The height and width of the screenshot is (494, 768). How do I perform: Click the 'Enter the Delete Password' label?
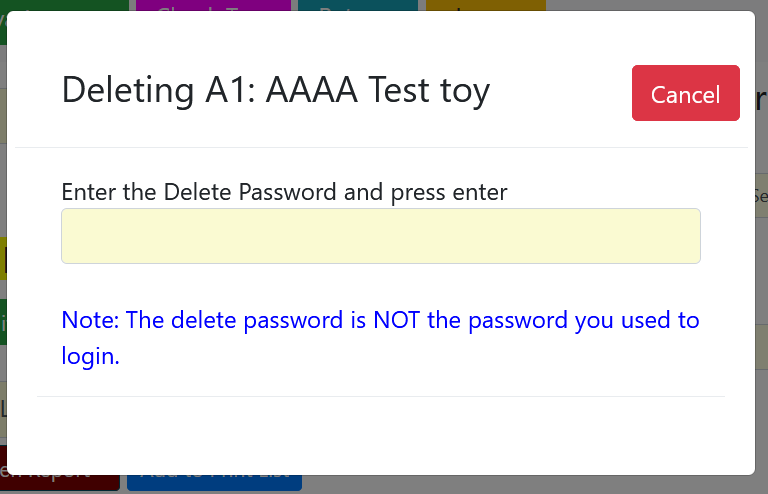[x=284, y=191]
